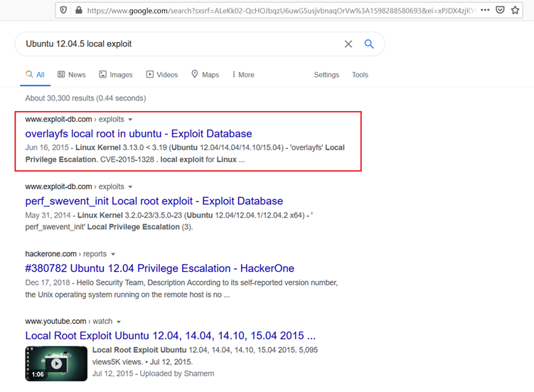Click the blue magnifier search button
534x392 pixels.
pyautogui.click(x=369, y=44)
